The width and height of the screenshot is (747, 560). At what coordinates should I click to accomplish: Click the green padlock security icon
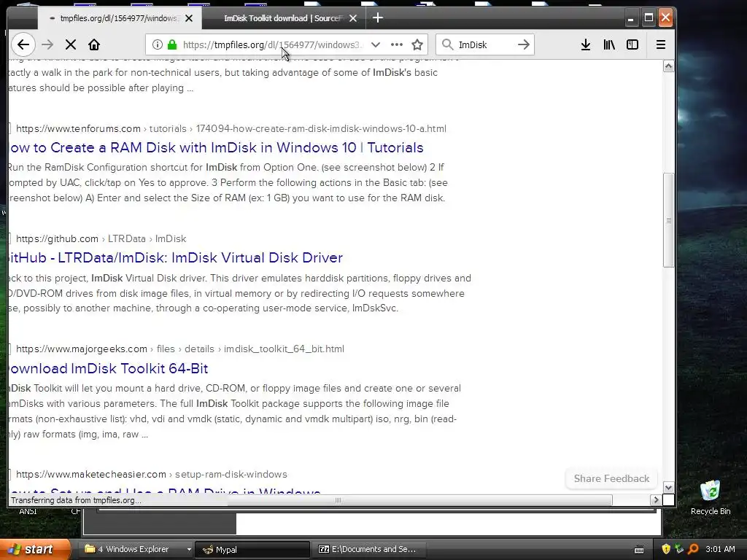pos(172,44)
